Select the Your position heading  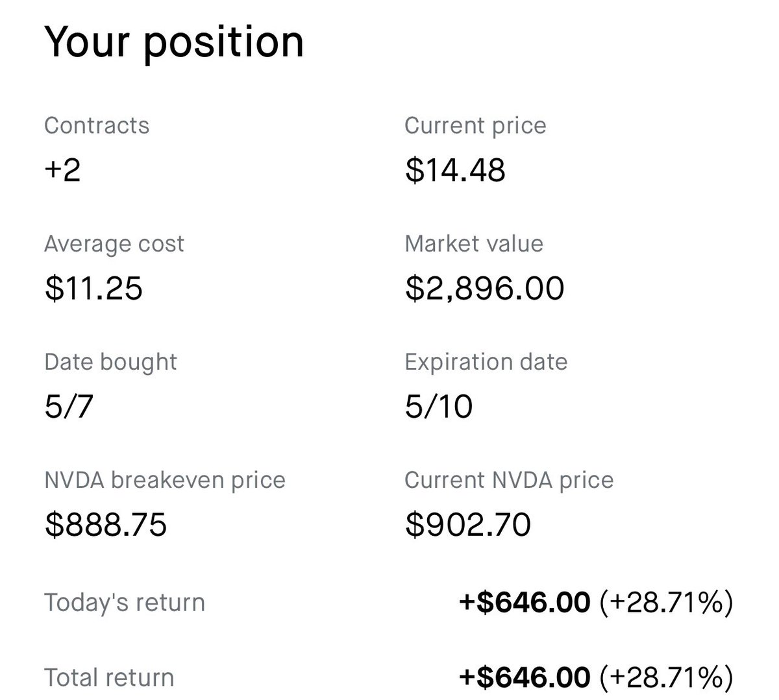click(x=174, y=43)
